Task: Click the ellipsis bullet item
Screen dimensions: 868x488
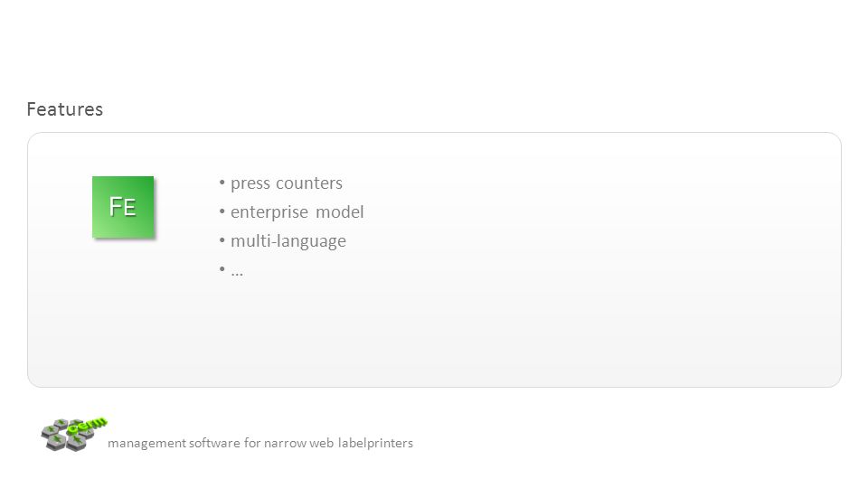Action: coord(231,270)
